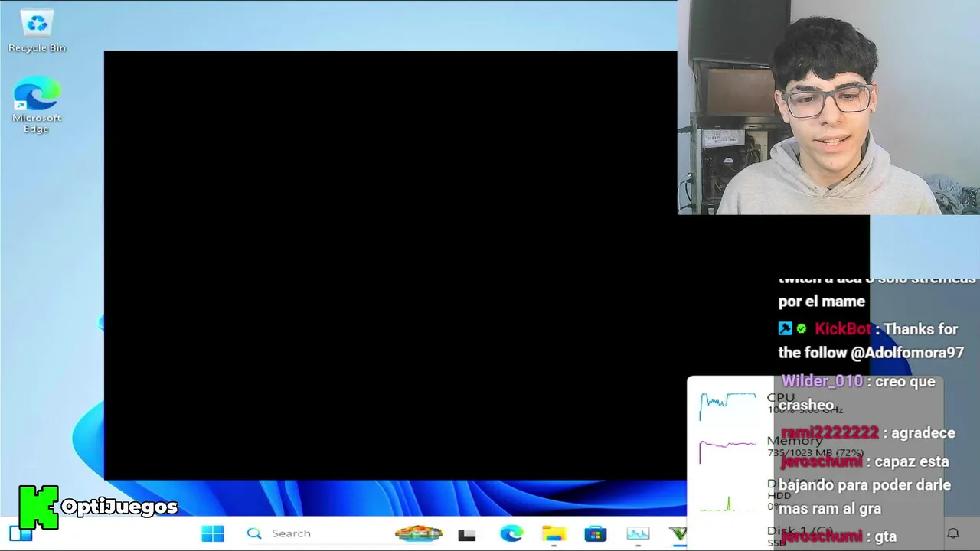
Task: Open the Windows Start menu
Action: (212, 533)
